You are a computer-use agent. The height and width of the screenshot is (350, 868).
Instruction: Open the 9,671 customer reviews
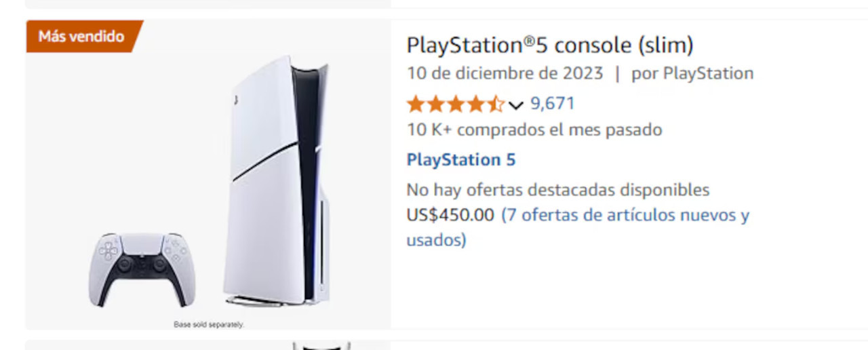coord(552,104)
